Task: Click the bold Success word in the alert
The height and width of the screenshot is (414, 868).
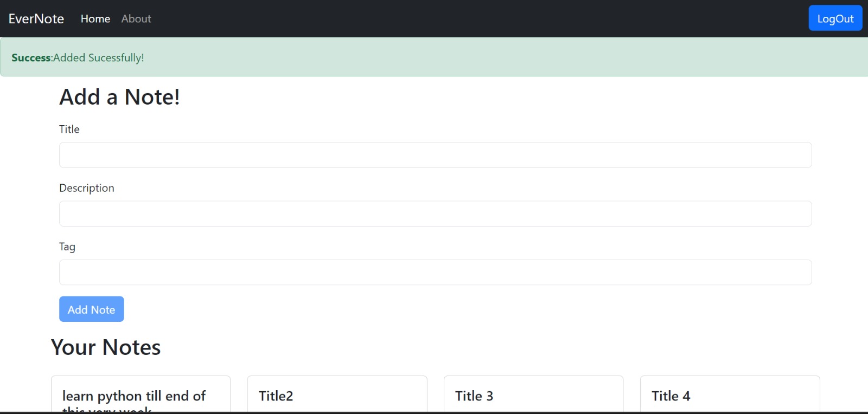Action: pos(31,57)
